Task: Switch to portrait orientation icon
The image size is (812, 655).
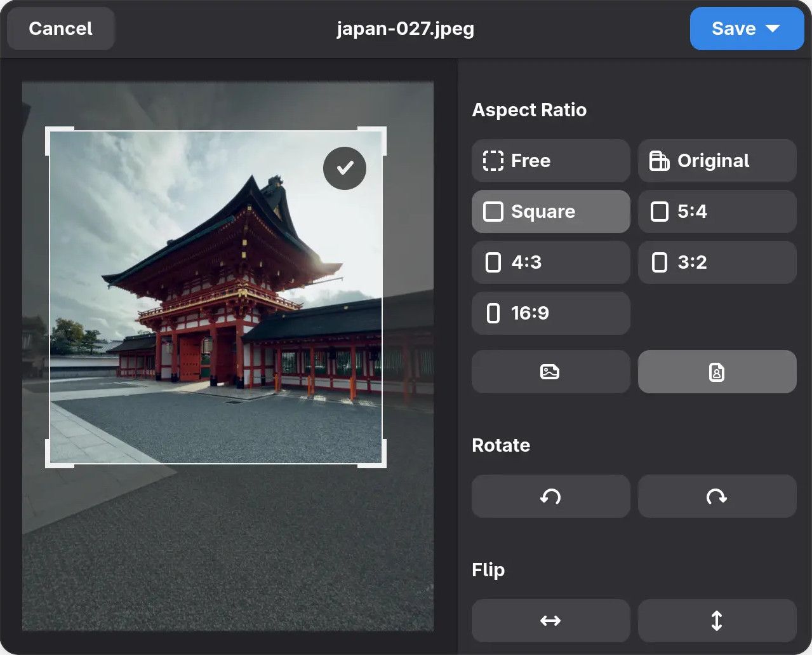Action: [717, 372]
